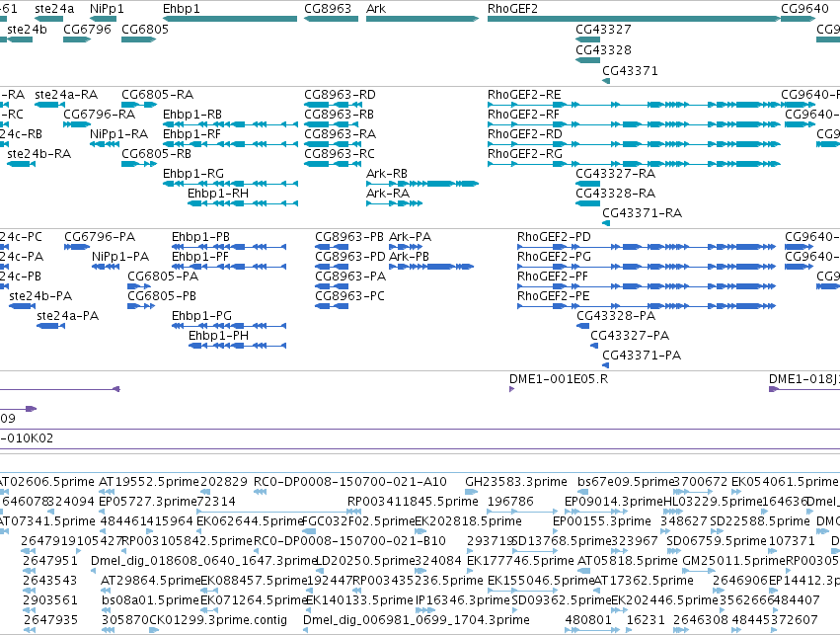Screen dimensions: 840x635
Task: Select protein CG6805-PB
Action: [141, 306]
